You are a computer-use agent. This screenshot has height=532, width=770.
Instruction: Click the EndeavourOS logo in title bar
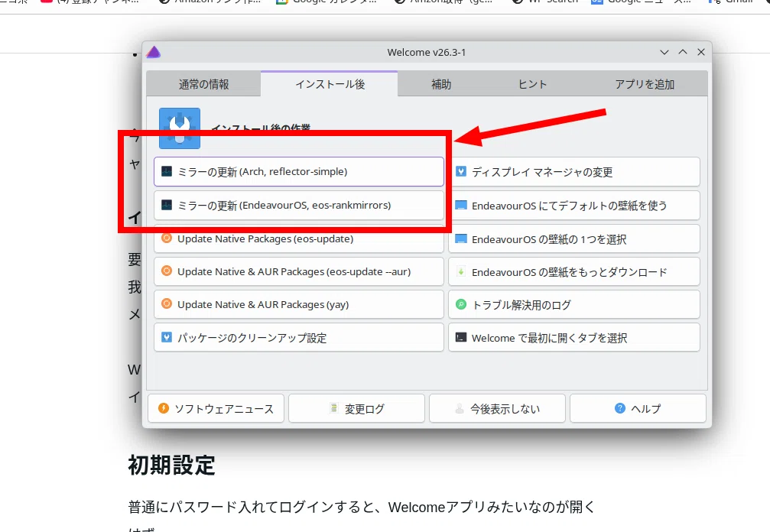[x=154, y=52]
